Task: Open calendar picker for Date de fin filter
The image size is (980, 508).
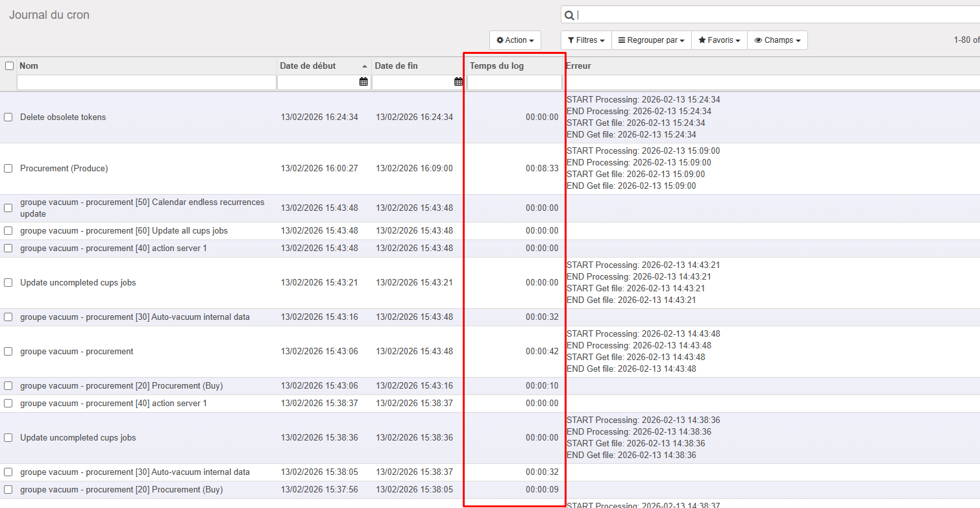Action: (458, 82)
